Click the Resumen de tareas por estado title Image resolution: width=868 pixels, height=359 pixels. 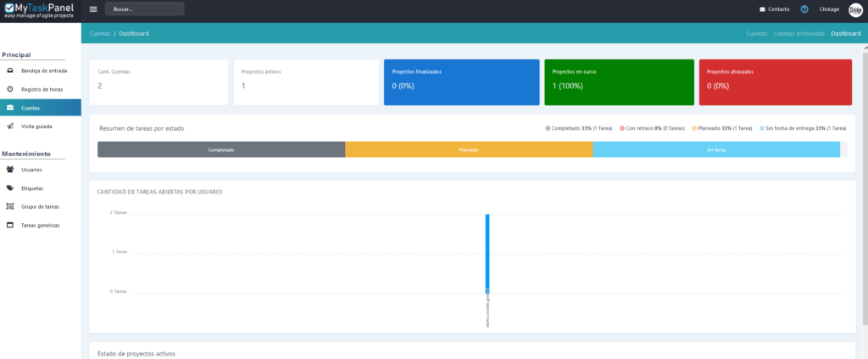[x=142, y=128]
